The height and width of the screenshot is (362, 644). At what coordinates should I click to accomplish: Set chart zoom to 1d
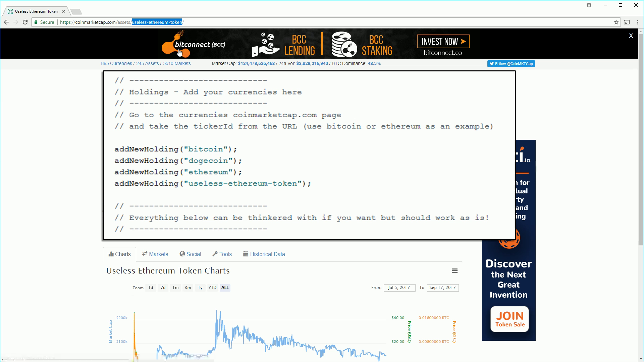151,288
